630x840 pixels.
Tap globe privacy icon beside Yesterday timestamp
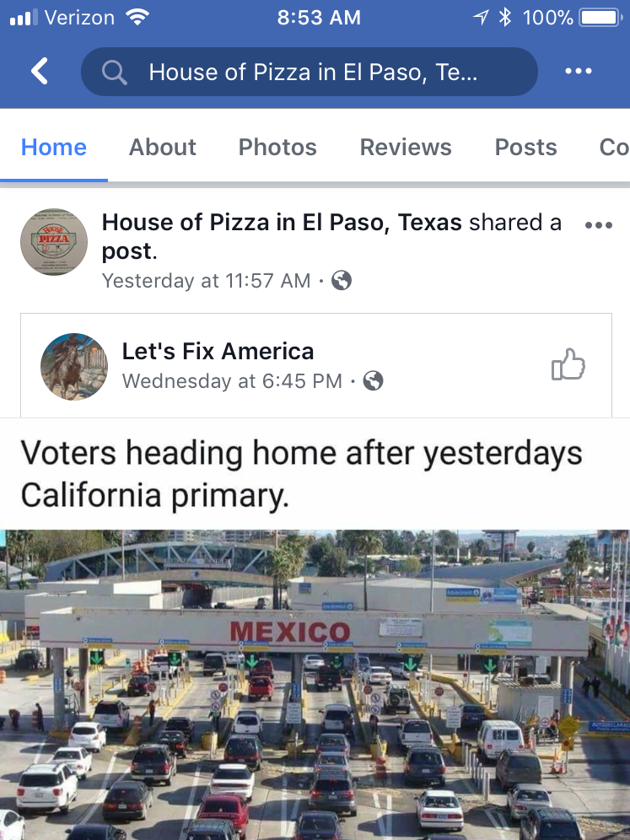[x=342, y=281]
